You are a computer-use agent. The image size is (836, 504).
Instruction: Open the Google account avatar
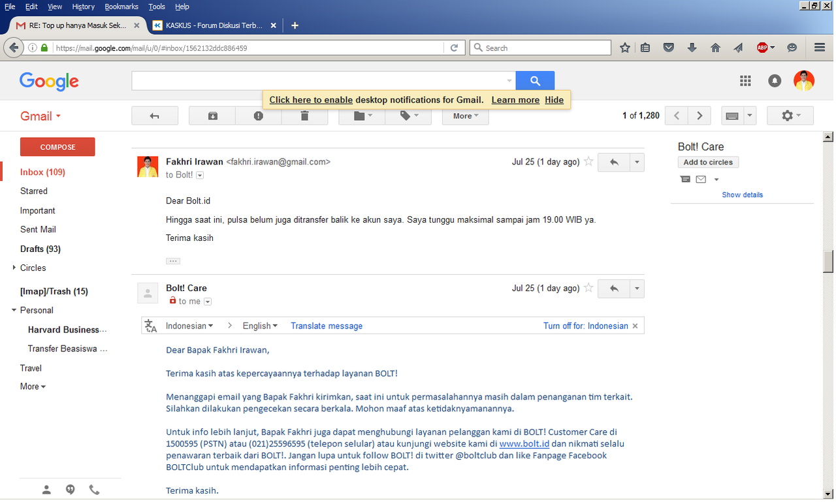804,81
